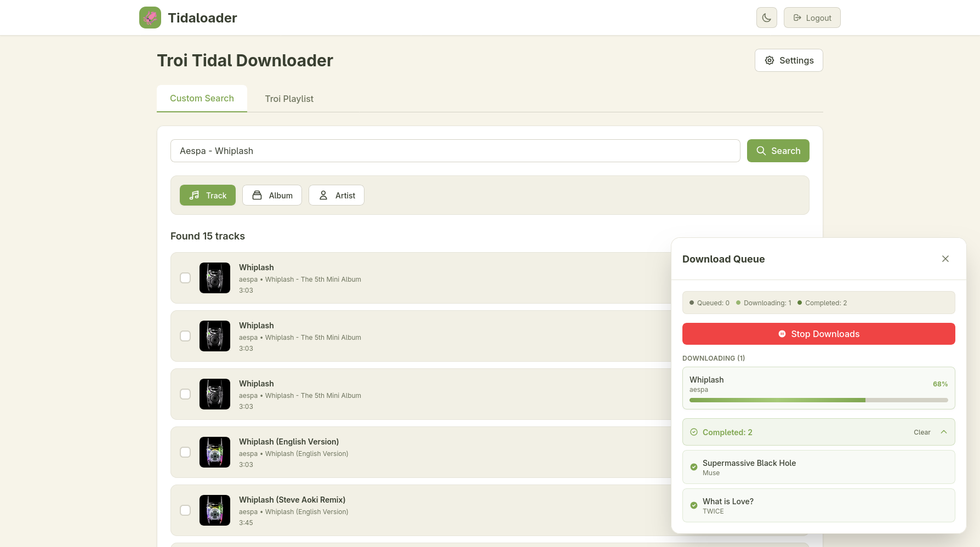Click the 3:45 duration of the Steve Aoki Remix
980x547 pixels.
[246, 523]
